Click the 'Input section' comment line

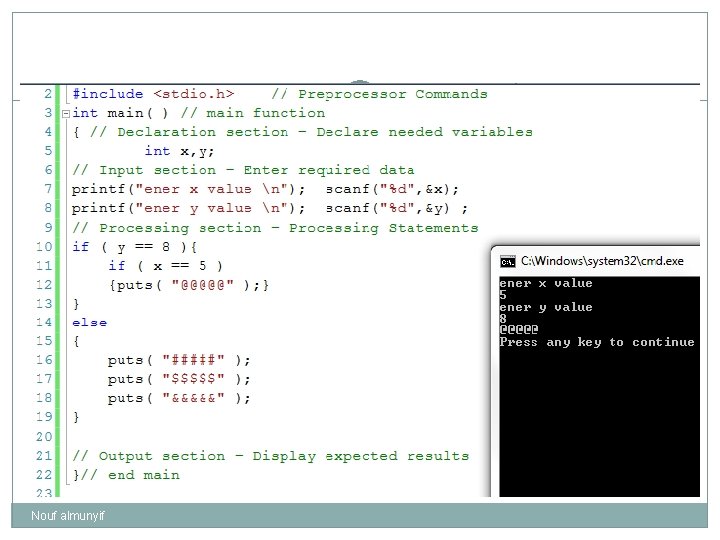[x=243, y=170]
